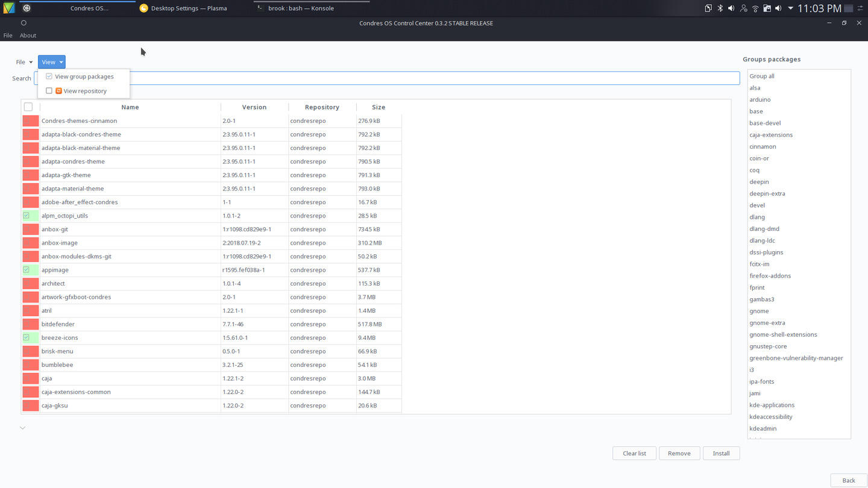Viewport: 868px width, 488px height.
Task: Toggle the select-all checkbox in table header
Action: (x=28, y=107)
